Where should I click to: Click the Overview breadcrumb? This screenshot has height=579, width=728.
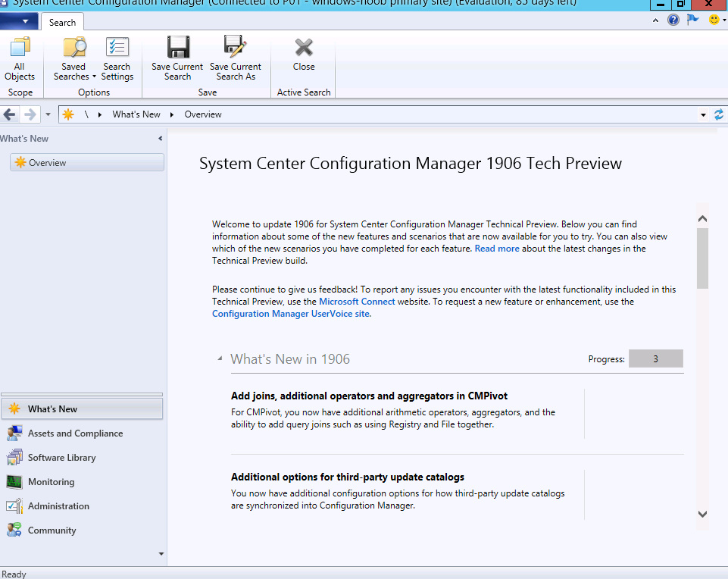coord(203,114)
